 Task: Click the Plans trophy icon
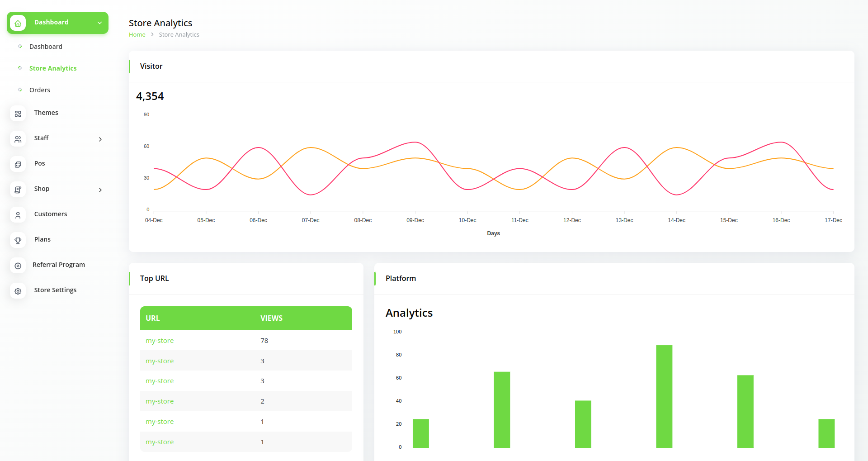coord(18,241)
